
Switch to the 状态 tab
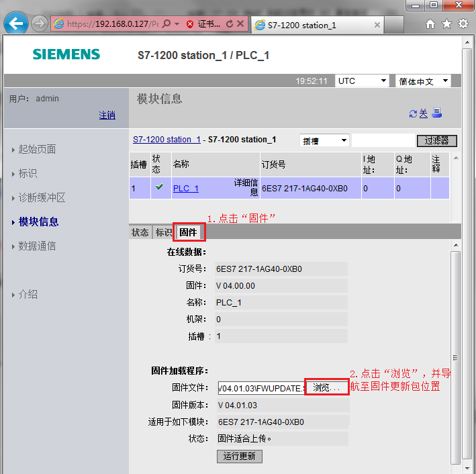[x=140, y=232]
